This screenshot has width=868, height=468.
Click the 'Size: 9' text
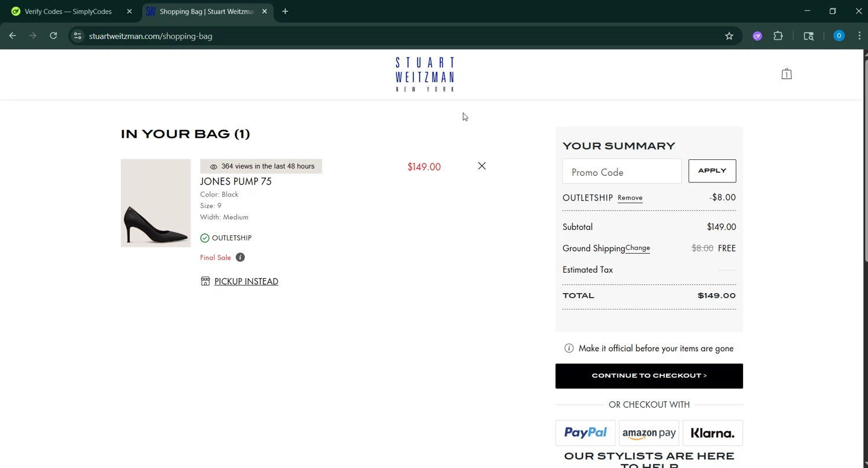pyautogui.click(x=211, y=206)
